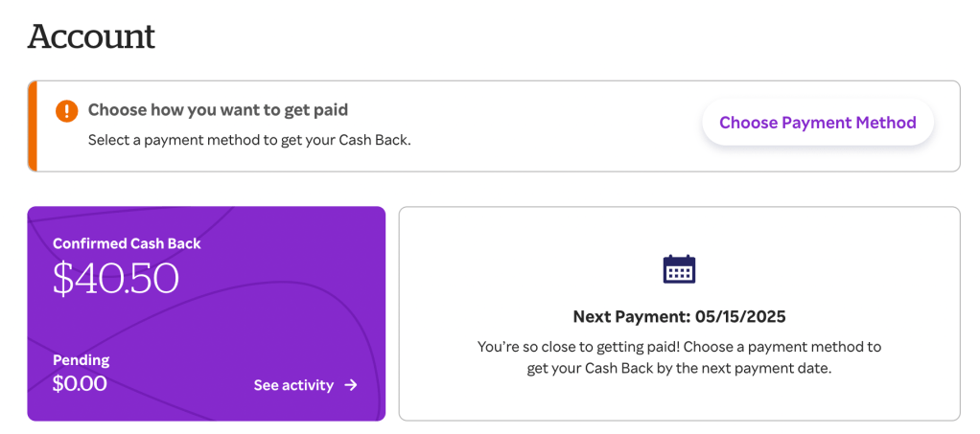Click the calendar icon above Next Payment
Screen dimensions: 980x434
point(679,269)
